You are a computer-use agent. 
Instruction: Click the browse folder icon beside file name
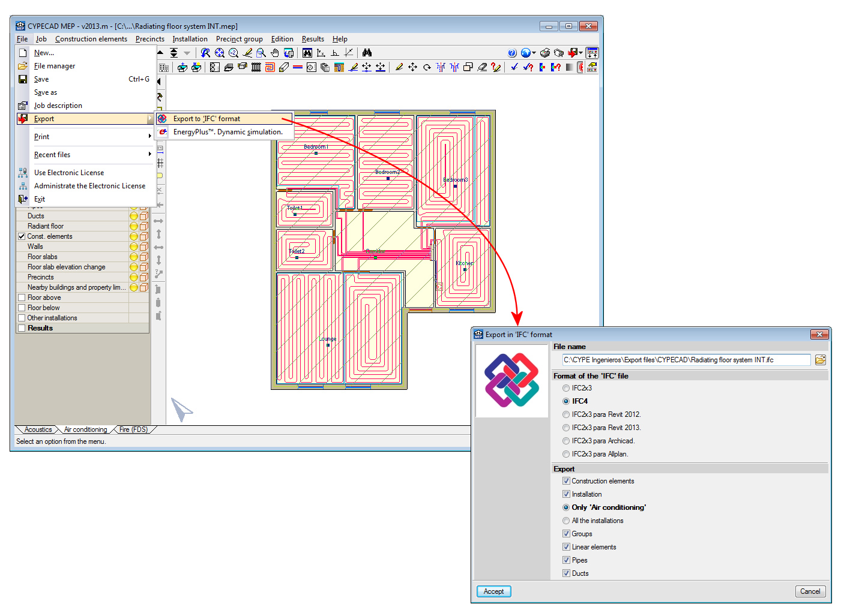tap(821, 360)
